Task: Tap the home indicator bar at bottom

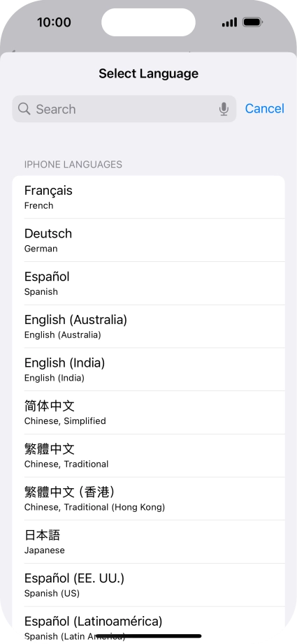Action: (148, 636)
